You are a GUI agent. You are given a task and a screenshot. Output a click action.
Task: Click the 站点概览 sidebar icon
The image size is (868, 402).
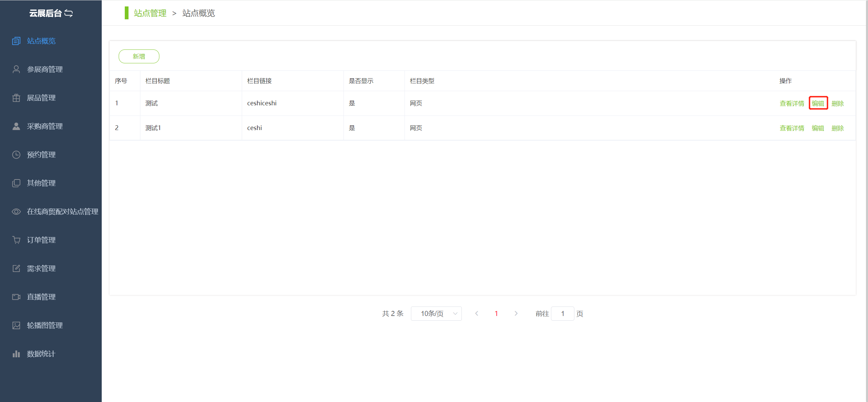[16, 41]
